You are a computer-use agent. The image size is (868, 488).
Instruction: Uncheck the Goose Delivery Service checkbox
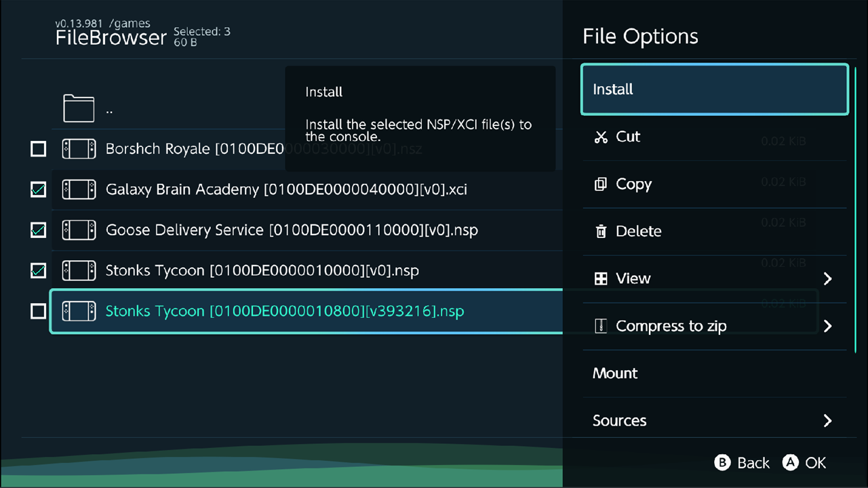coord(39,230)
